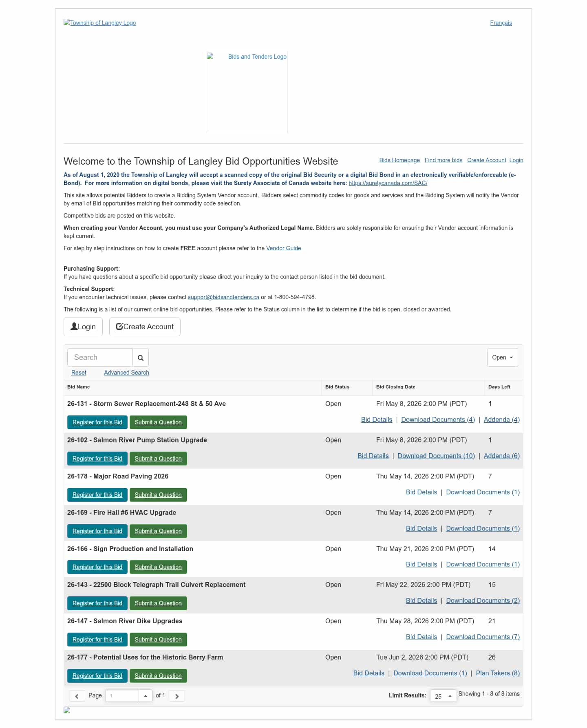Click the broken image icon below the pager
The width and height of the screenshot is (587, 728).
click(x=67, y=710)
